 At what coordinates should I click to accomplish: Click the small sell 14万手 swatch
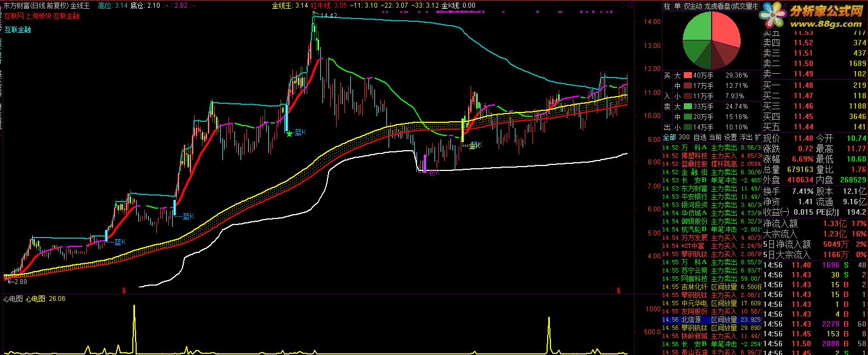687,127
